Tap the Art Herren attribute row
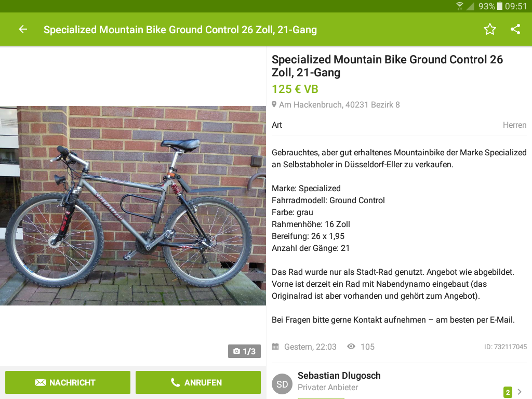 pyautogui.click(x=399, y=125)
